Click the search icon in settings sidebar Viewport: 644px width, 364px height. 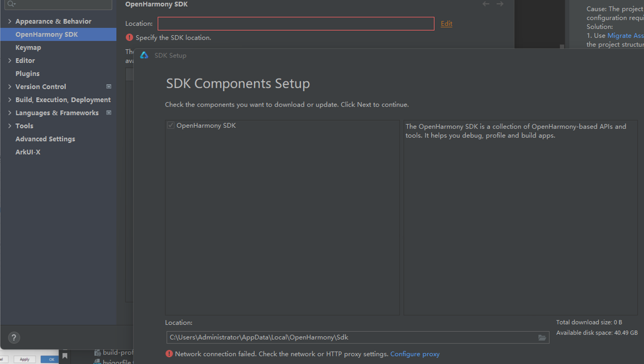(x=11, y=4)
